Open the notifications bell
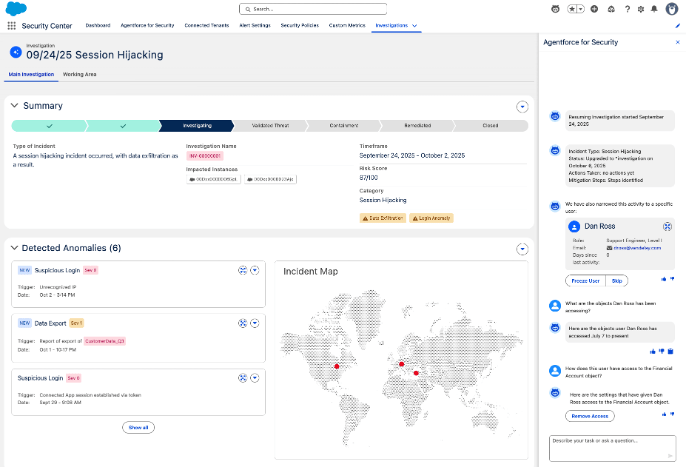Screen dimensions: 686x468 655,9
